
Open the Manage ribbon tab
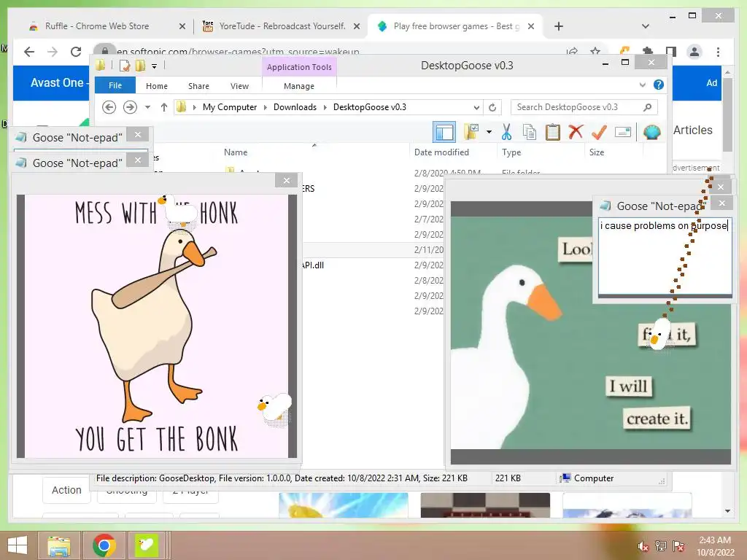[298, 86]
